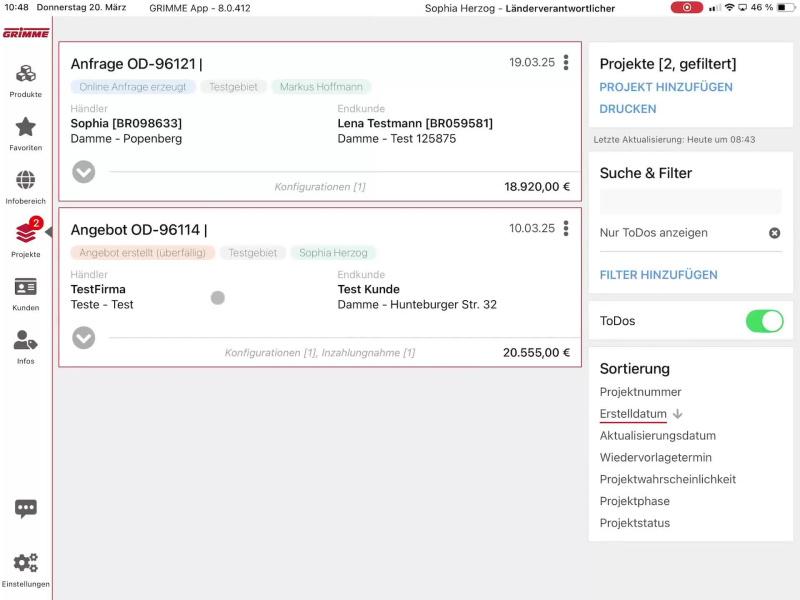Click FILTER HINZUFÜGEN
Image resolution: width=800 pixels, height=600 pixels.
point(658,275)
